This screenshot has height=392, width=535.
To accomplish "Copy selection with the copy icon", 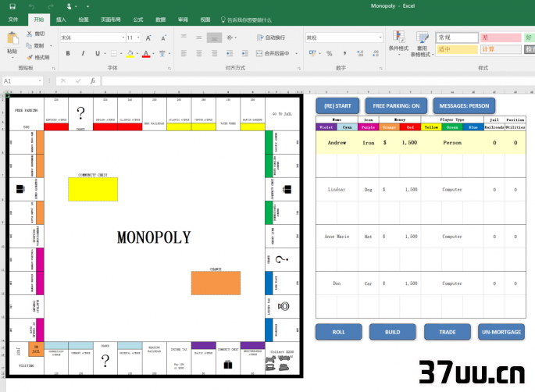I will pyautogui.click(x=29, y=45).
